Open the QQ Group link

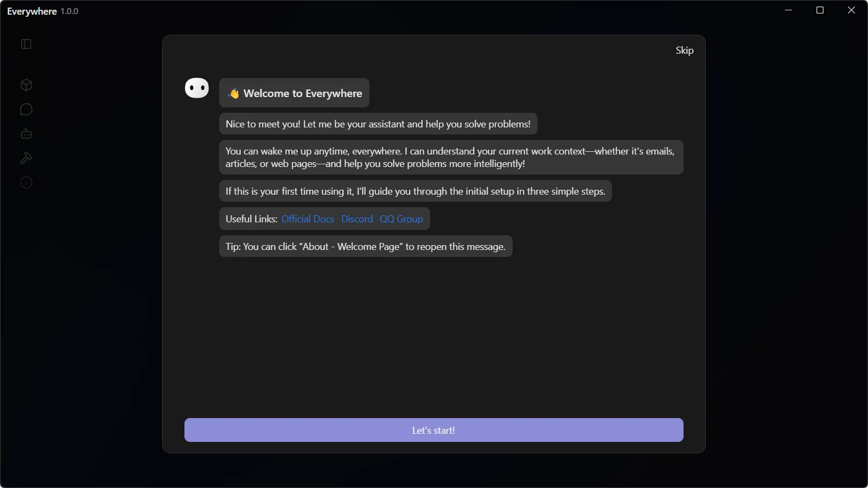(x=401, y=219)
